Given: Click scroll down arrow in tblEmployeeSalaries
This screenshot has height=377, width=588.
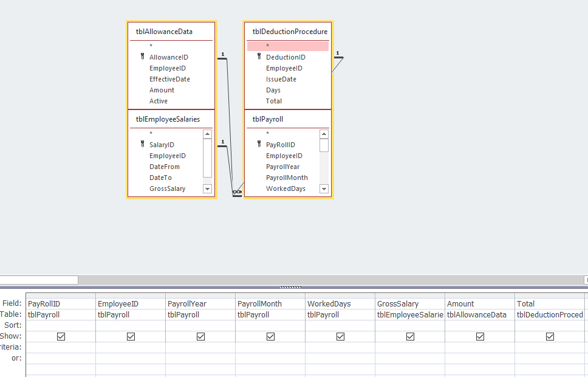Looking at the screenshot, I should coord(207,189).
